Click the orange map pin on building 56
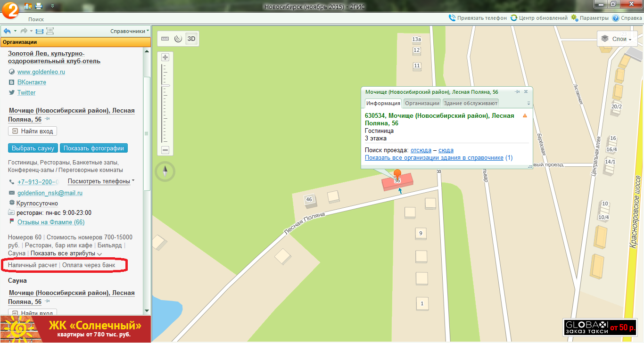 tap(397, 173)
